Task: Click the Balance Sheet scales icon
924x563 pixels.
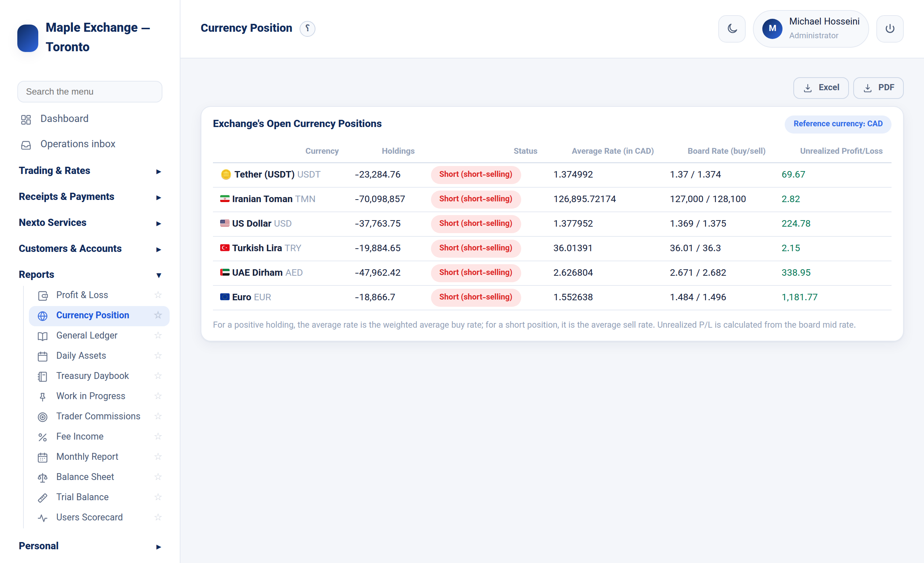Action: pos(43,477)
